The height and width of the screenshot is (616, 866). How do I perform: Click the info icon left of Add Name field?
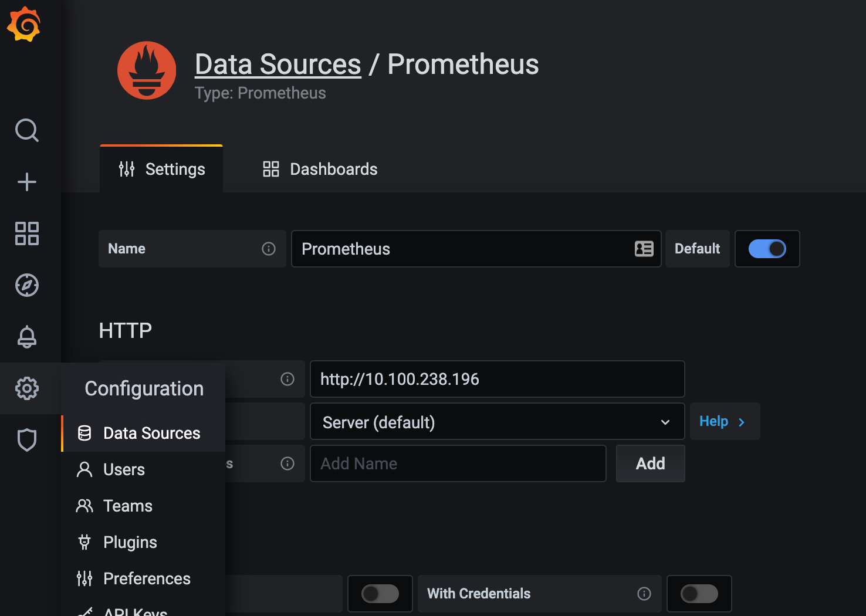[287, 463]
